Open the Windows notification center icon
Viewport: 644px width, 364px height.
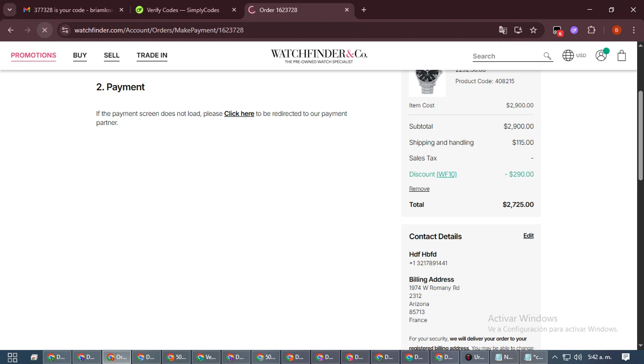(626, 357)
